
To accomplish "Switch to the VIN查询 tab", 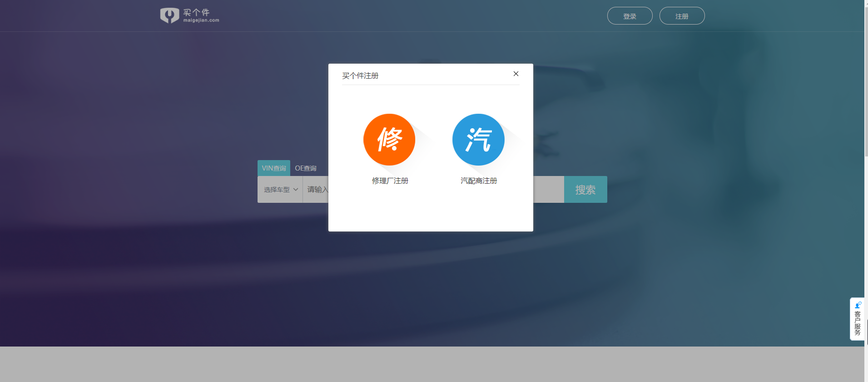I will tap(274, 168).
